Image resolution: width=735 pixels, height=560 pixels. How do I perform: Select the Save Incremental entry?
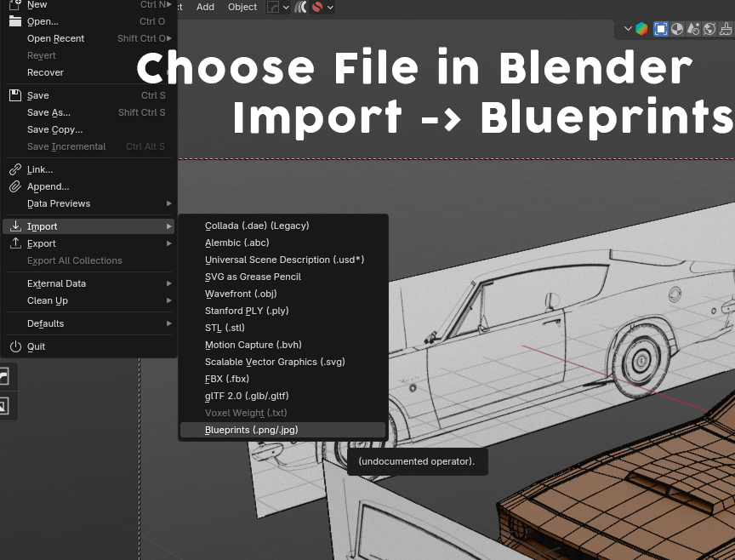pyautogui.click(x=66, y=146)
